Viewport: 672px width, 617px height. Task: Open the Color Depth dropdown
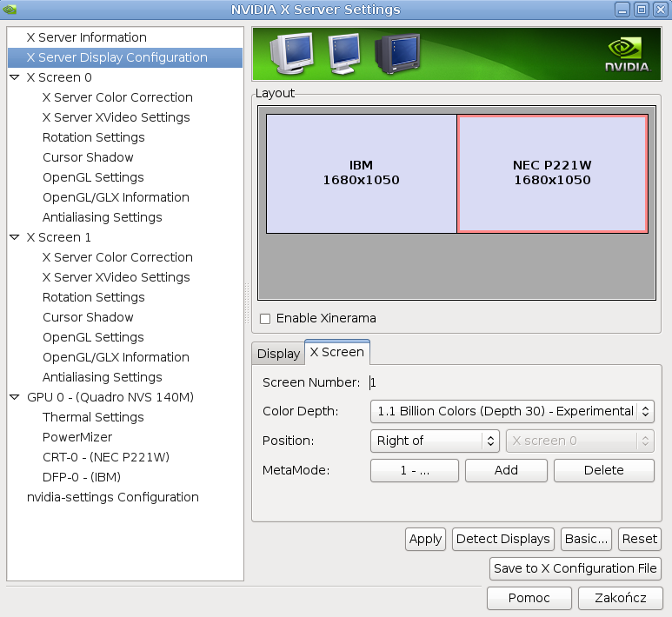pos(512,411)
